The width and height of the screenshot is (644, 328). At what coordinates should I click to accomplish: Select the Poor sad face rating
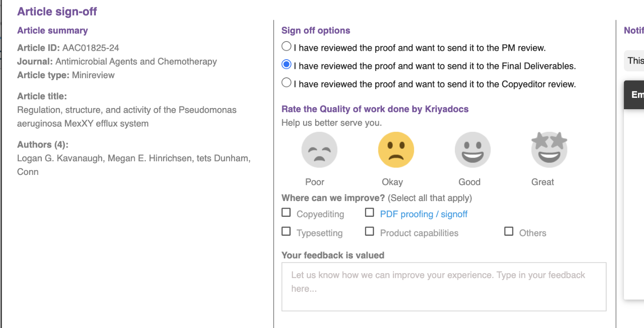[x=319, y=150]
